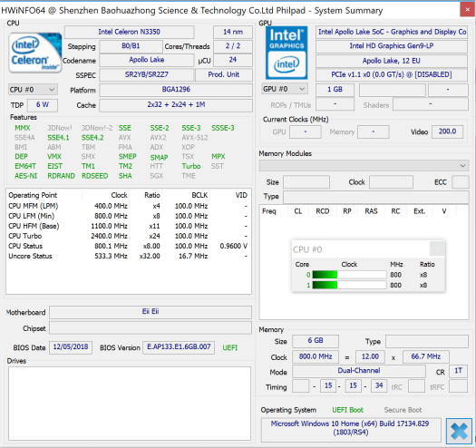Select the CPU MFM (LPM) row
The height and width of the screenshot is (448, 476).
tap(128, 206)
